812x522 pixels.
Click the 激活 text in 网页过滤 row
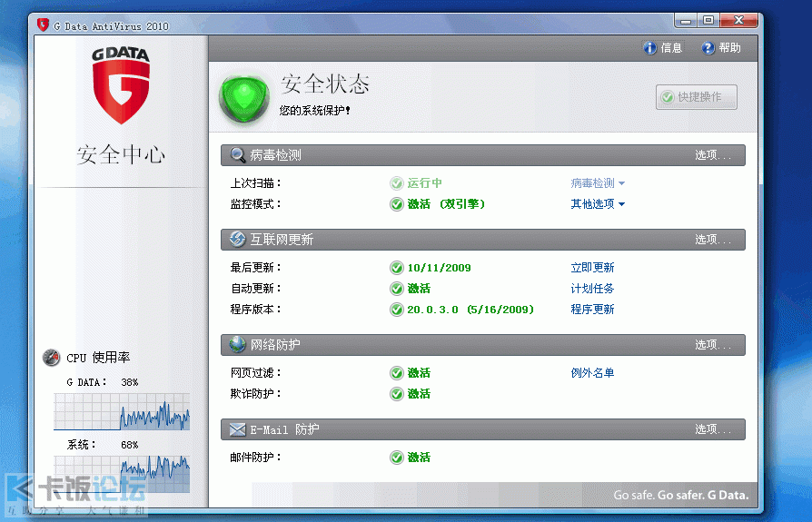(419, 373)
